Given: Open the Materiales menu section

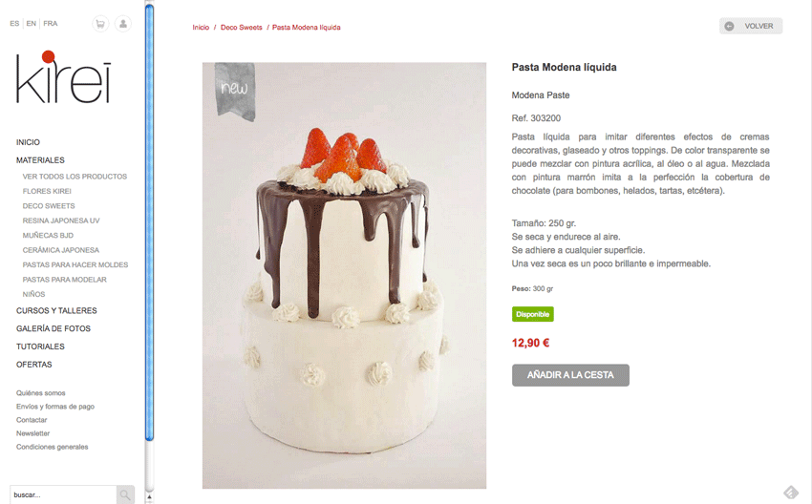Looking at the screenshot, I should click(40, 160).
